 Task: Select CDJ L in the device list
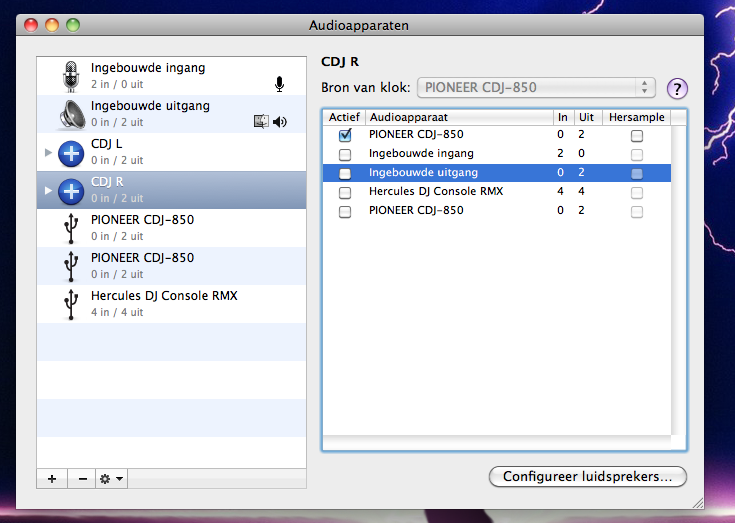click(x=172, y=152)
